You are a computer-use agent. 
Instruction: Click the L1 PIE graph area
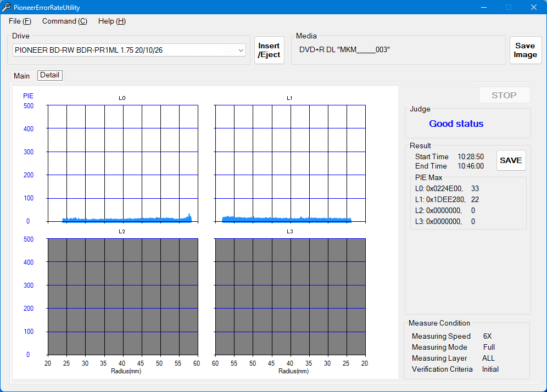tap(290, 164)
